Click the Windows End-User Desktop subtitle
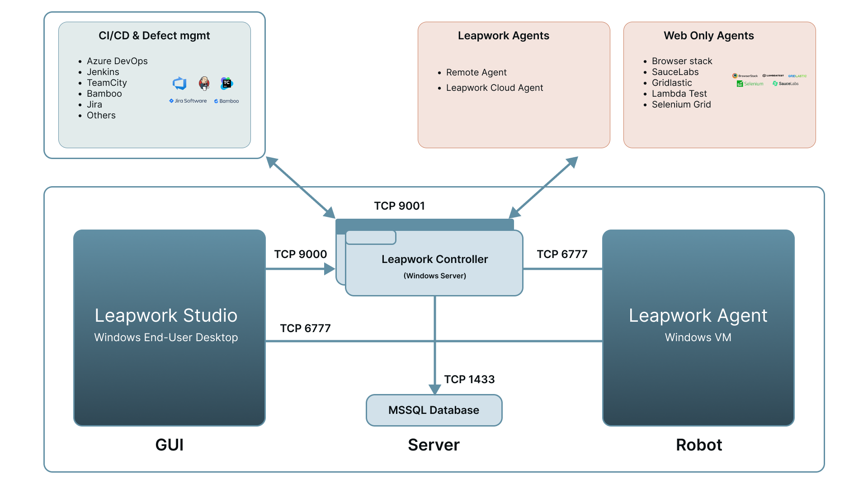Viewport: 868px width, 488px height. (x=166, y=338)
